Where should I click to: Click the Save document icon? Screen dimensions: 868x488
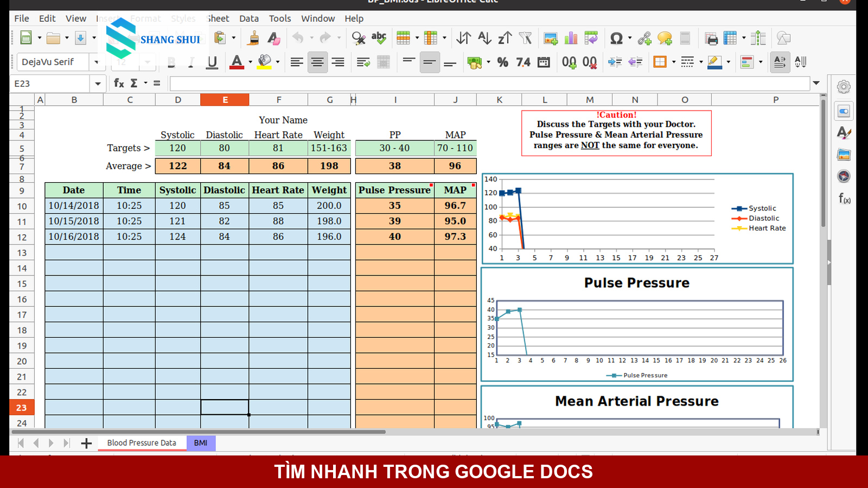pos(80,38)
